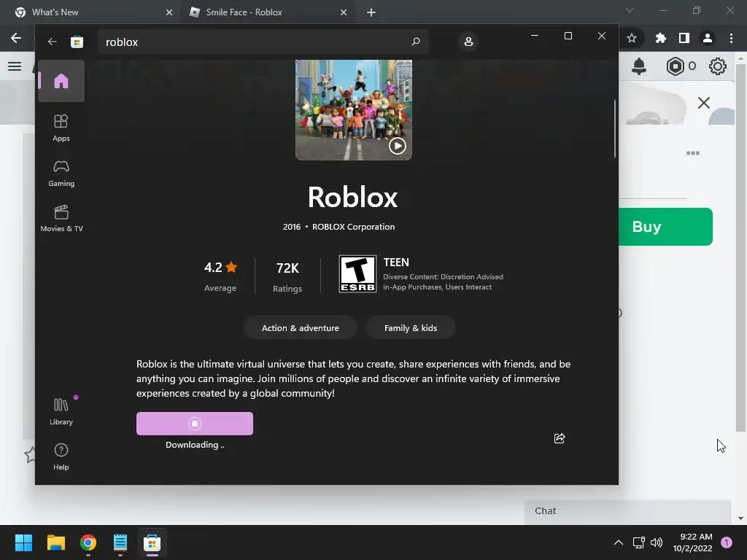This screenshot has width=747, height=560.
Task: Click the Chrome page vertical scrollbar
Action: tap(740, 248)
